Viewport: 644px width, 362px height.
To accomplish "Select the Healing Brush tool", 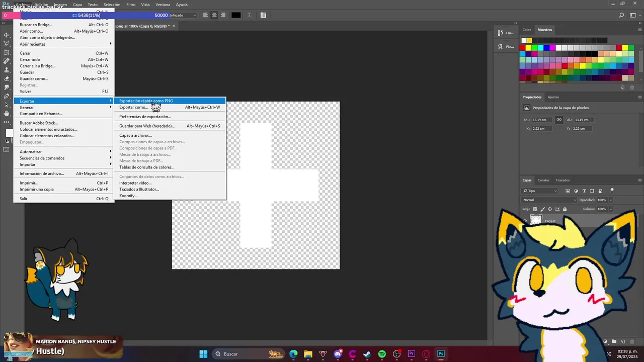I will click(7, 61).
